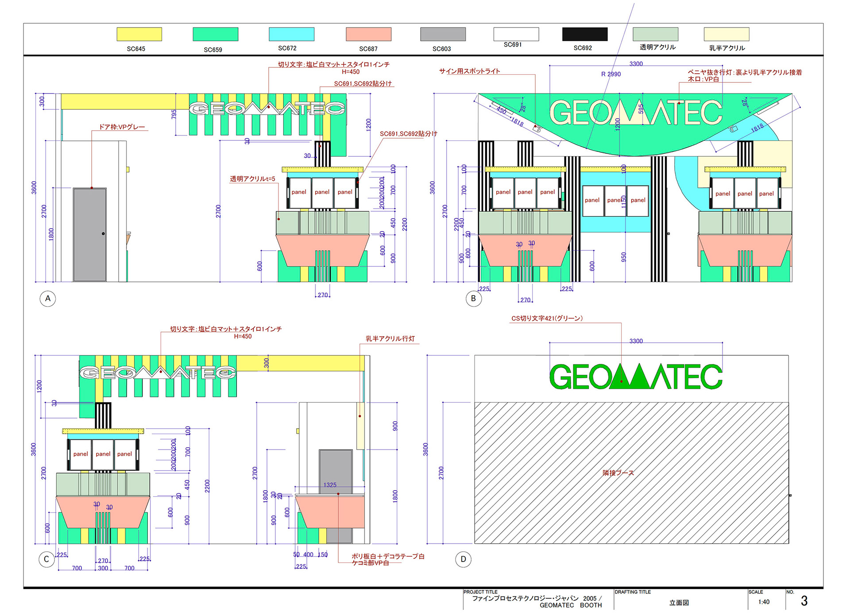Click the circled 'C' elevation marker
Image resolution: width=850 pixels, height=616 pixels.
coord(46,559)
